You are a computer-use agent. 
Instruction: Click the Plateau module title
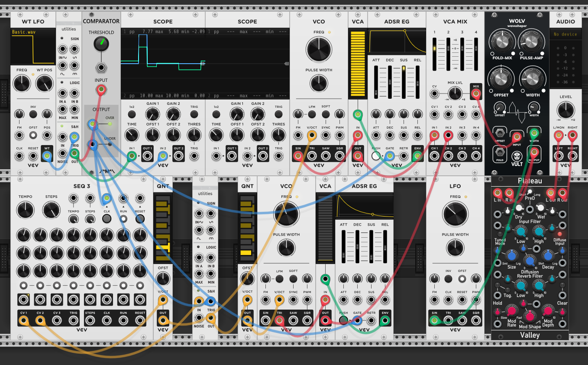point(530,181)
